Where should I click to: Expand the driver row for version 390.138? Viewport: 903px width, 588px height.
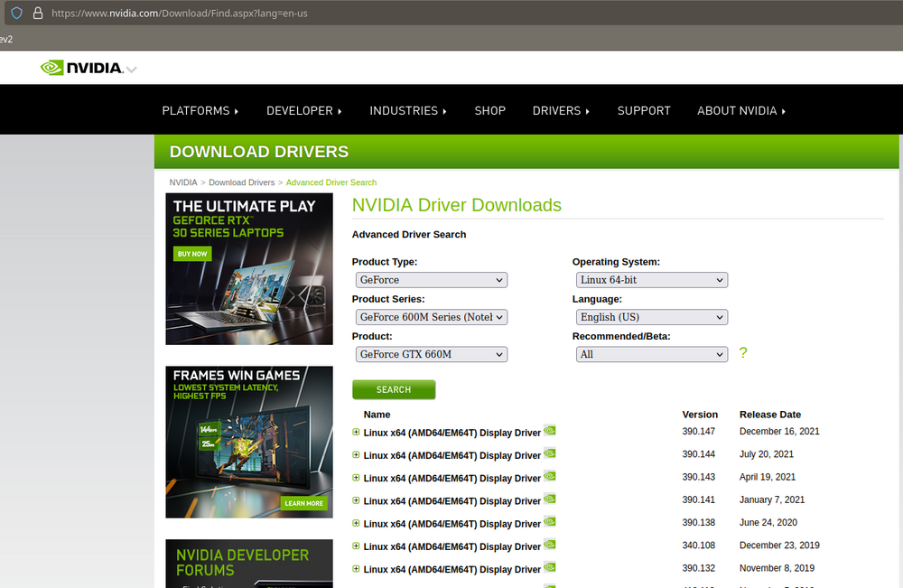[356, 523]
